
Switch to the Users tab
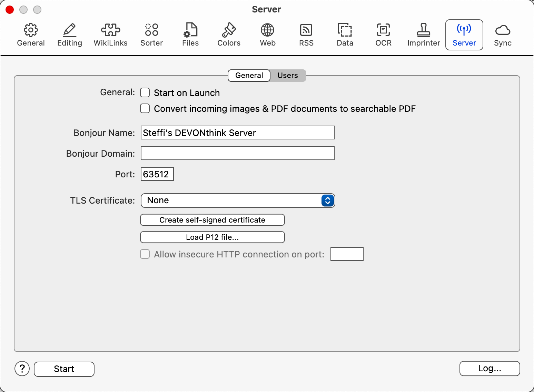coord(287,76)
